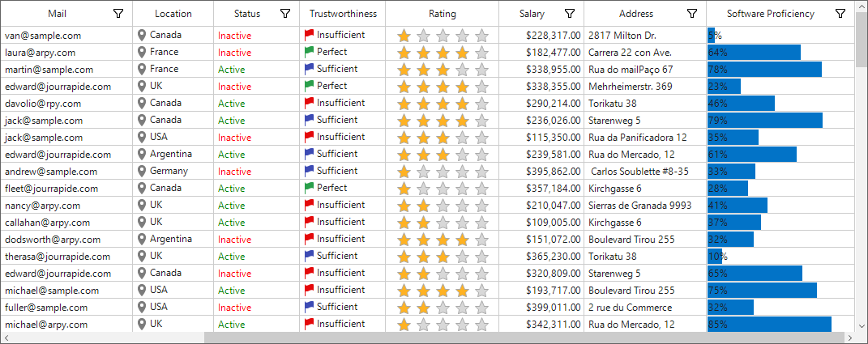
Task: Click the 79% proficiency bar
Action: click(x=765, y=121)
